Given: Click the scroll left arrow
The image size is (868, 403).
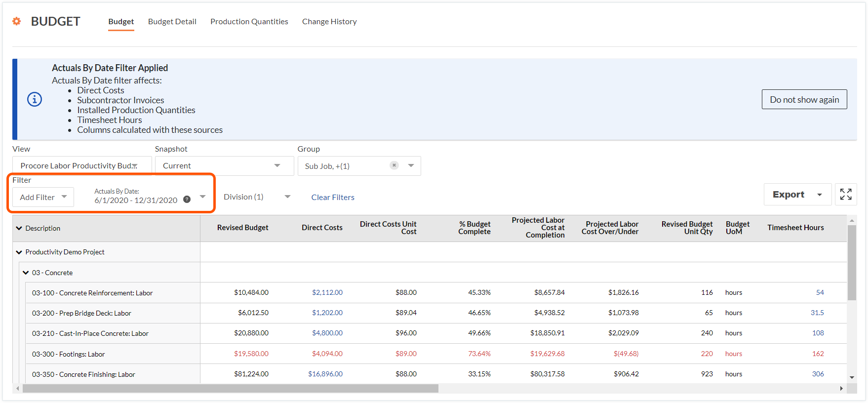Looking at the screenshot, I should (18, 389).
